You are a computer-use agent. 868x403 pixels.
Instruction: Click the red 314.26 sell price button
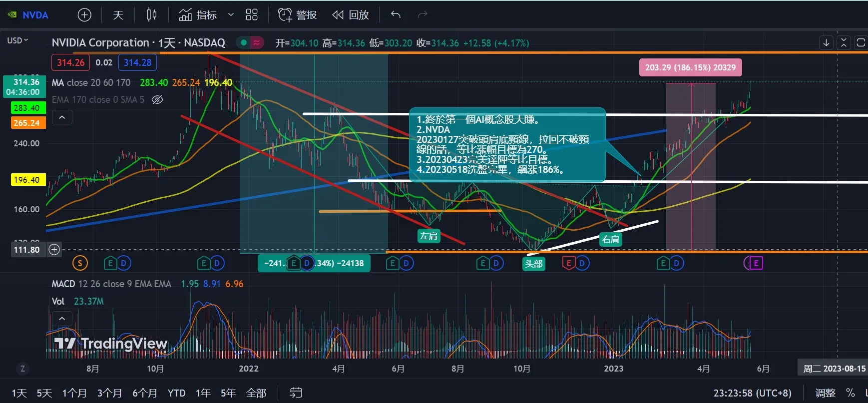click(70, 62)
